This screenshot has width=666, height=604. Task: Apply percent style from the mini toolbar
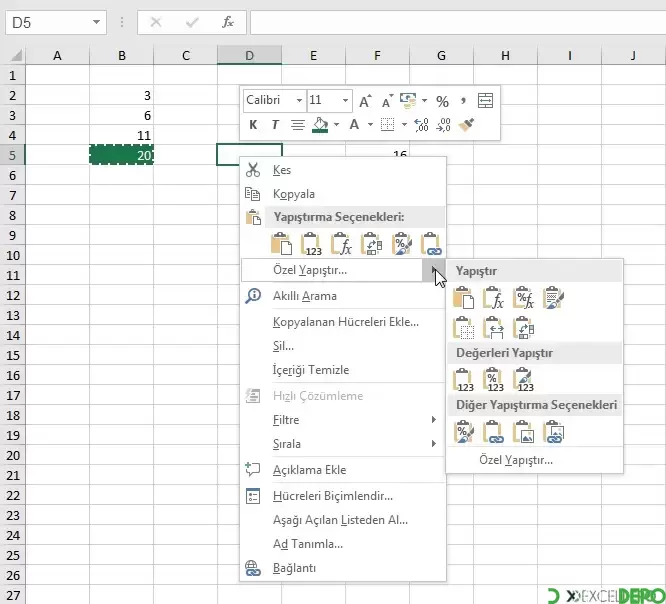[x=442, y=101]
